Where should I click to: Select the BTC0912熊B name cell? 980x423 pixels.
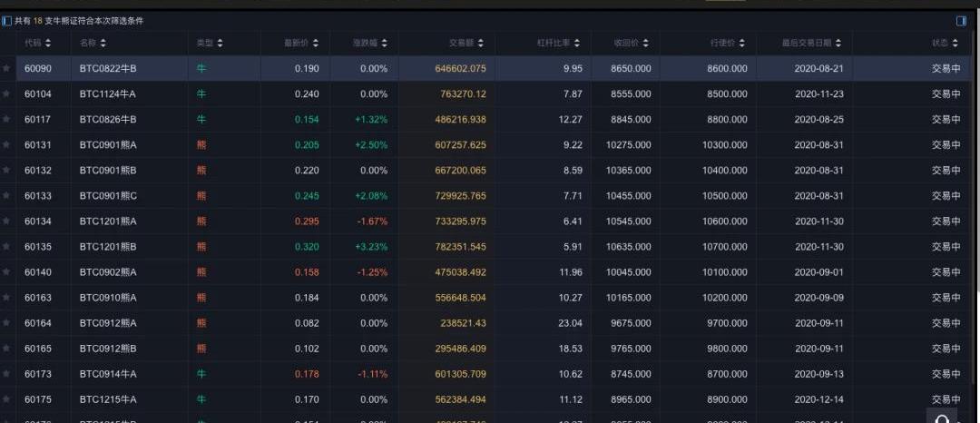click(x=107, y=349)
